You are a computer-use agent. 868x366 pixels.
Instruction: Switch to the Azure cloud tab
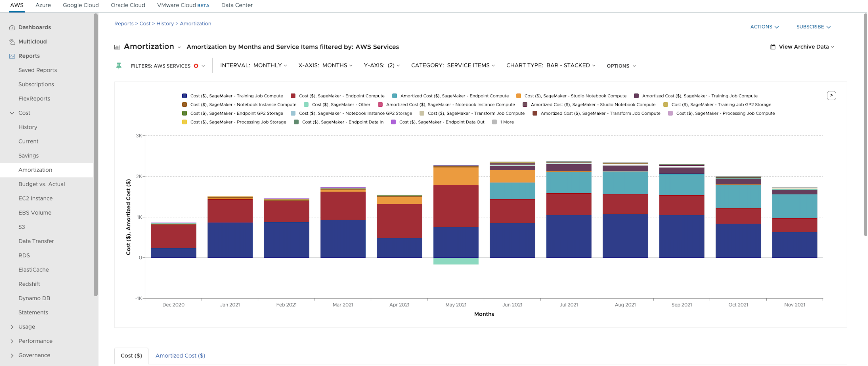[43, 5]
